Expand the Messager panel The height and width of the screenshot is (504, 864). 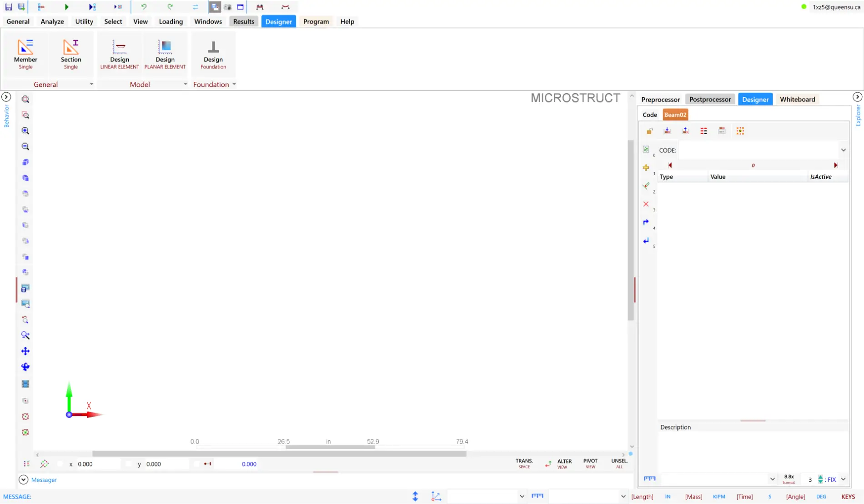[x=23, y=480]
